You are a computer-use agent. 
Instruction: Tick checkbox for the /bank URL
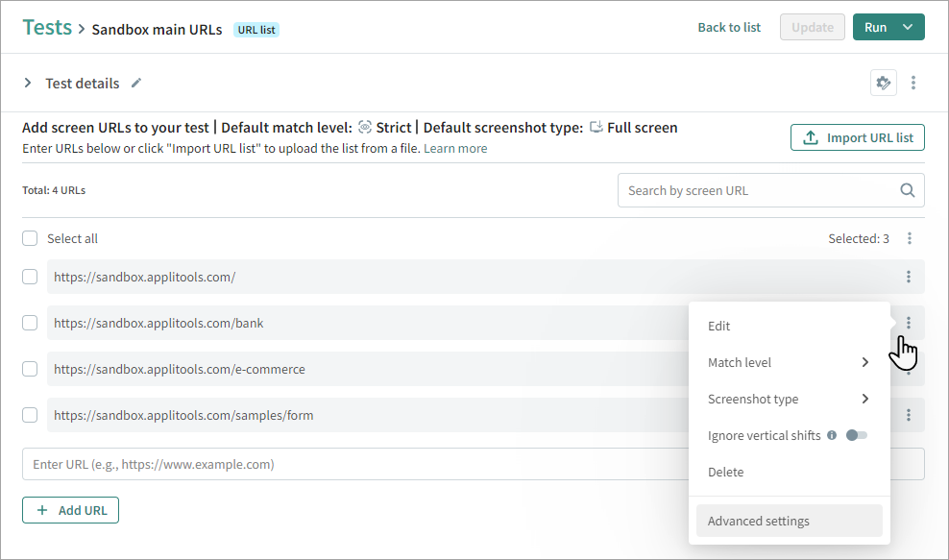30,323
